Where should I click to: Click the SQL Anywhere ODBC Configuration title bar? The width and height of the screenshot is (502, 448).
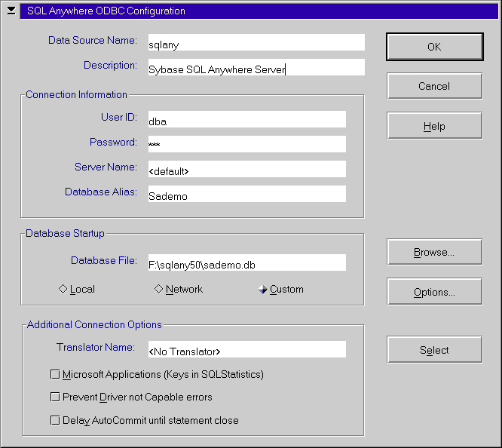(x=259, y=11)
